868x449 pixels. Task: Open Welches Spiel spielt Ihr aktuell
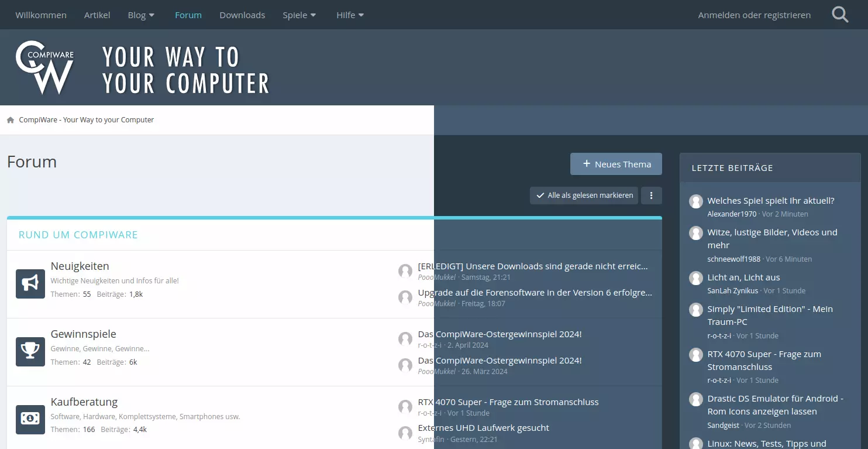point(771,201)
